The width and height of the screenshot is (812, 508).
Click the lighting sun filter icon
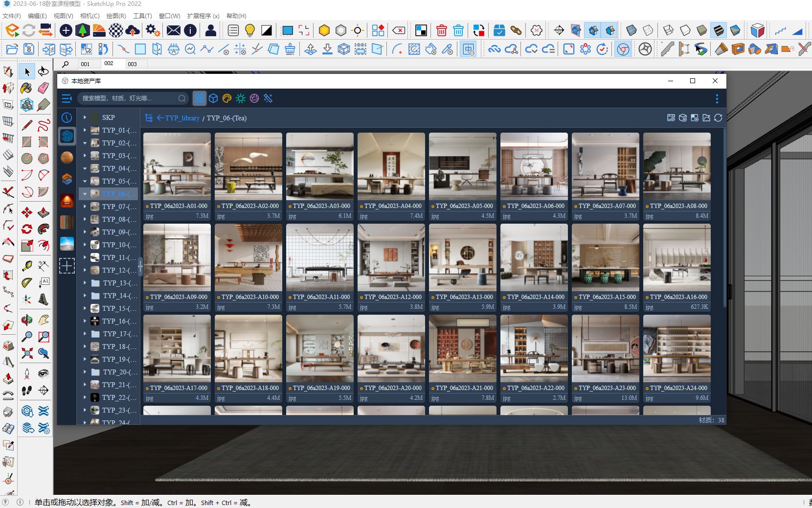tap(241, 98)
